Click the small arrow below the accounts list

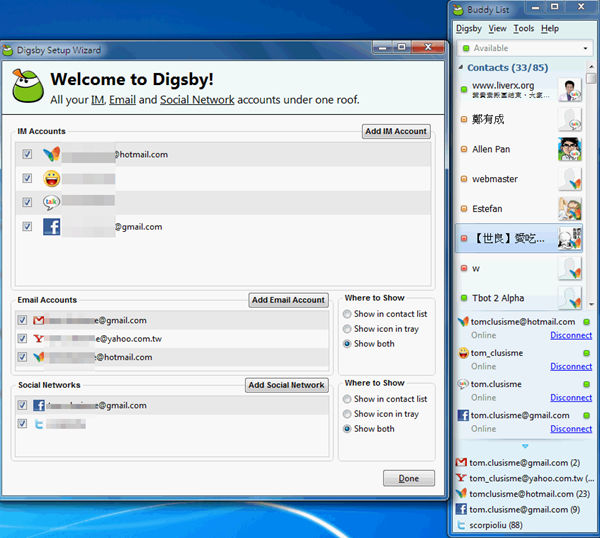[524, 446]
